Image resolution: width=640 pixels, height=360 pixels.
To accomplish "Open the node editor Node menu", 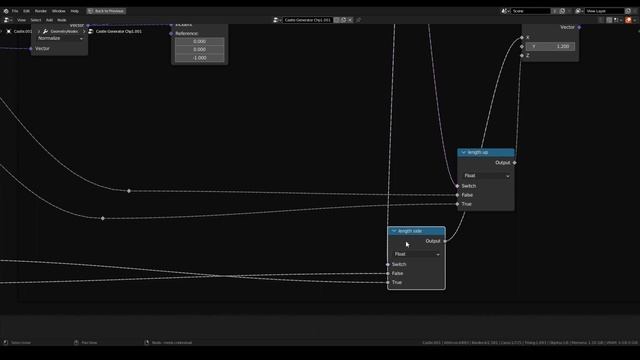I will (x=62, y=20).
